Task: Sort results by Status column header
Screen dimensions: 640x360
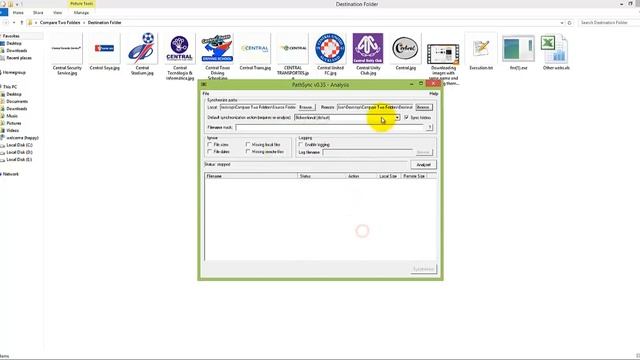Action: click(x=322, y=176)
